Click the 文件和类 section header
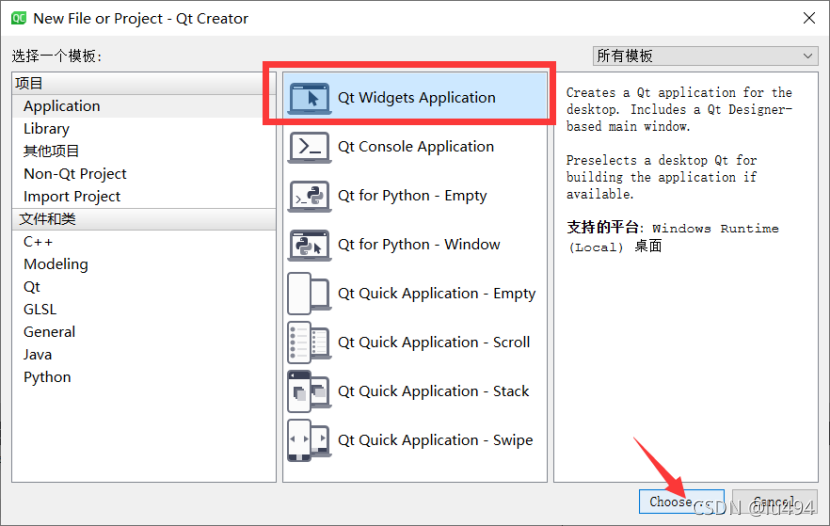 tap(143, 219)
